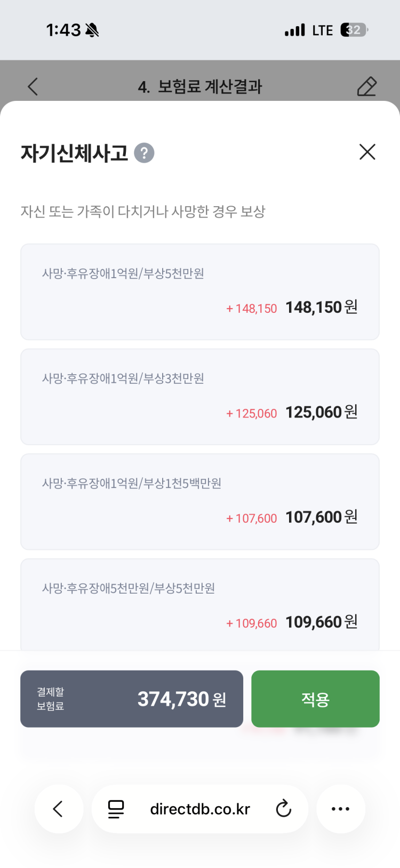Choose the 사망·후유장애1억원/부상3천만원 option

[x=200, y=397]
